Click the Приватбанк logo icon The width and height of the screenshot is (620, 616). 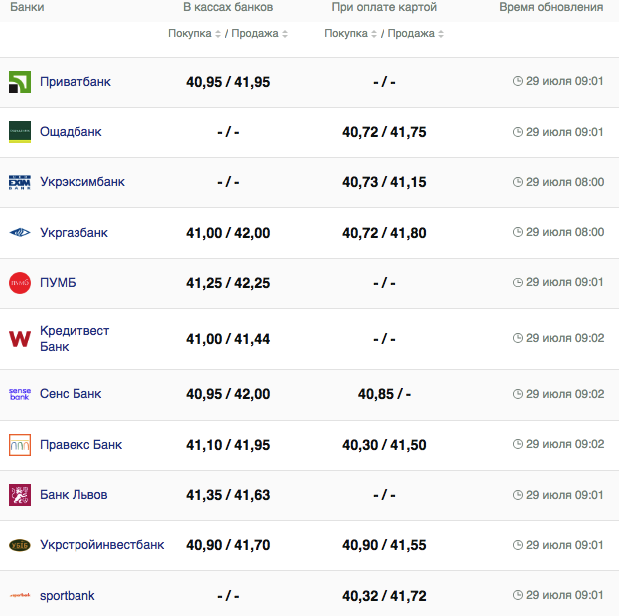[x=20, y=82]
